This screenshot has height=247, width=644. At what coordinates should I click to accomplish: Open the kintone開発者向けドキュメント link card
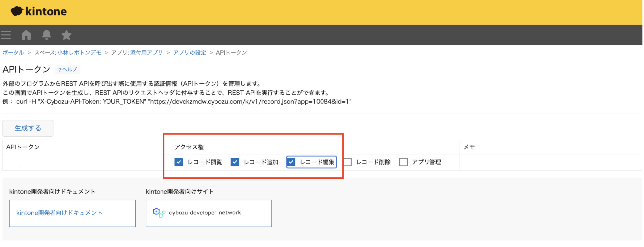click(72, 213)
